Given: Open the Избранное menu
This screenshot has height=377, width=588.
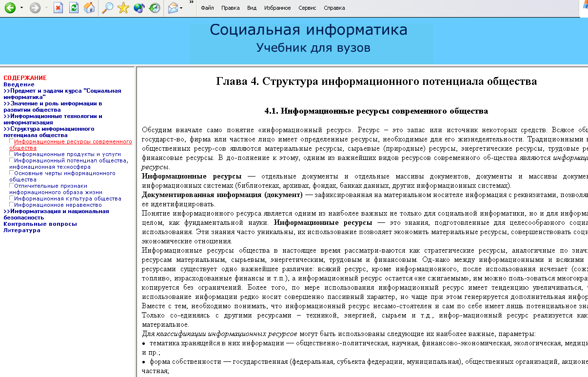Looking at the screenshot, I should click(x=277, y=8).
